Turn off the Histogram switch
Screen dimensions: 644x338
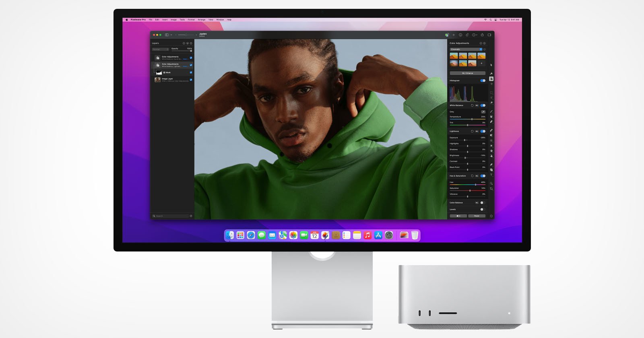483,80
